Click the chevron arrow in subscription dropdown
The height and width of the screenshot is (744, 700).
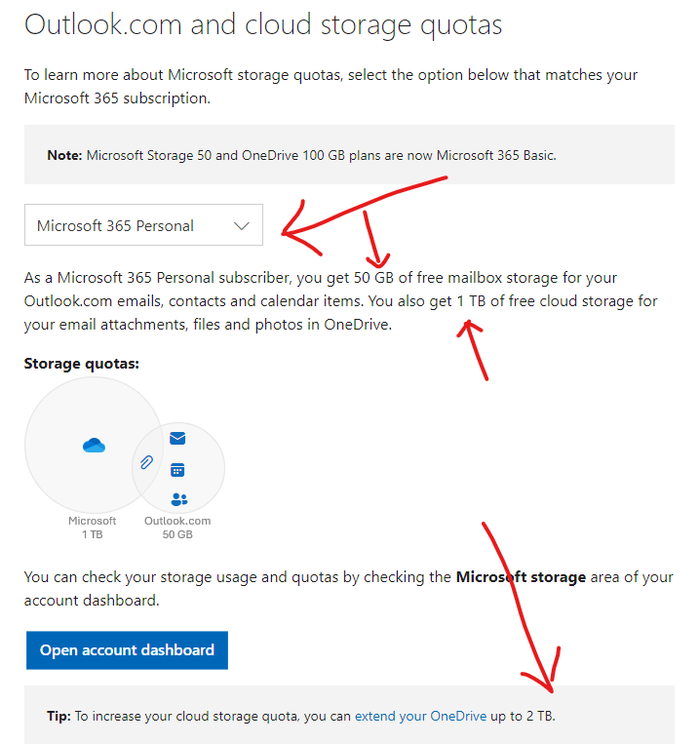coord(242,226)
